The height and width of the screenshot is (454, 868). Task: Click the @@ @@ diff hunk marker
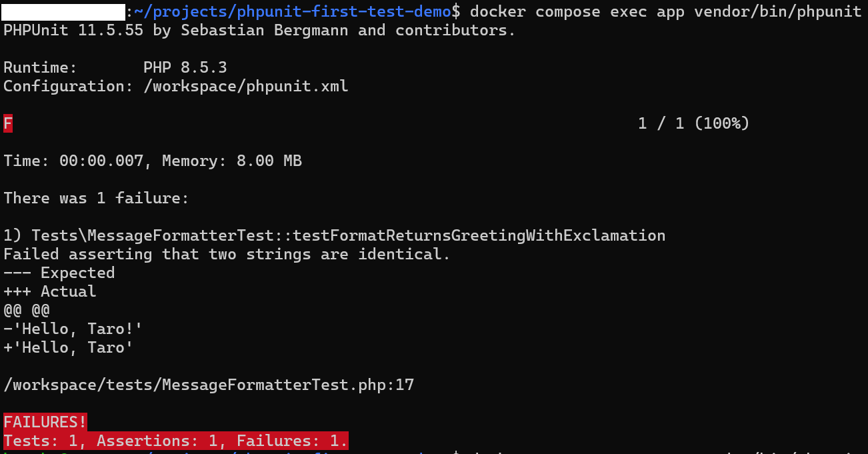pyautogui.click(x=27, y=310)
